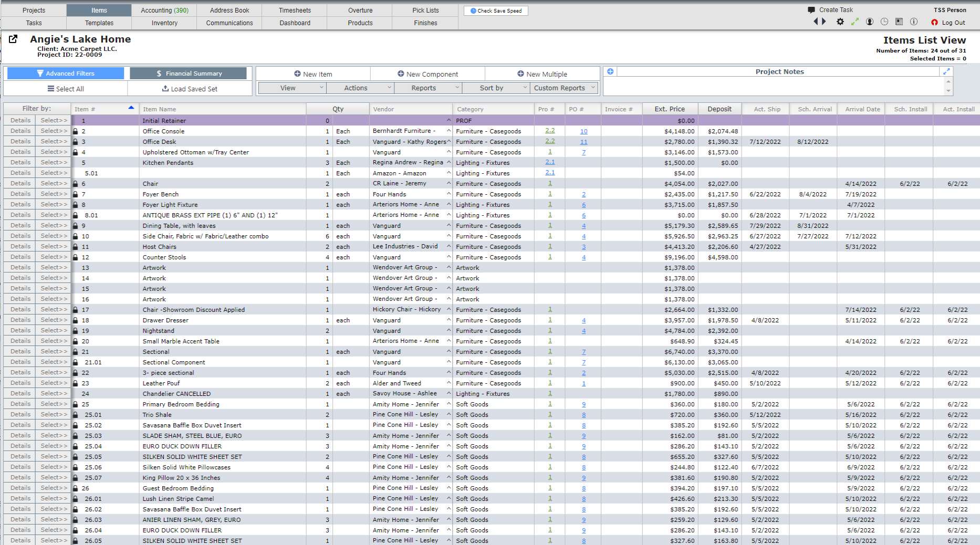Click the Create Task speech bubble icon

[x=811, y=10]
